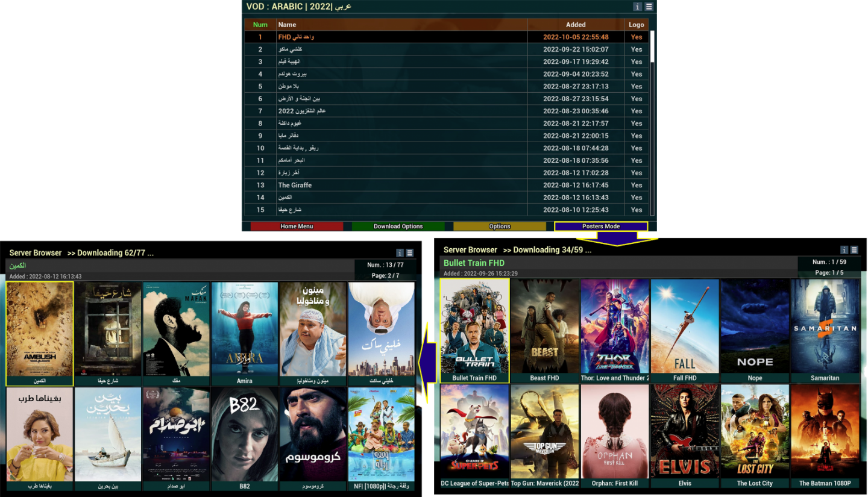868x497 pixels.
Task: Open the NF| [1080p] boat comedy poster
Action: [x=382, y=439]
